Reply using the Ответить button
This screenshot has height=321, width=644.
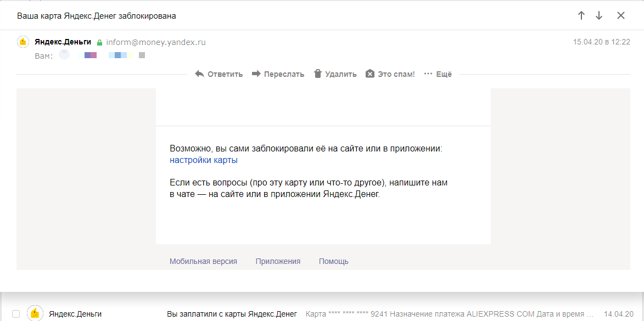tap(219, 74)
